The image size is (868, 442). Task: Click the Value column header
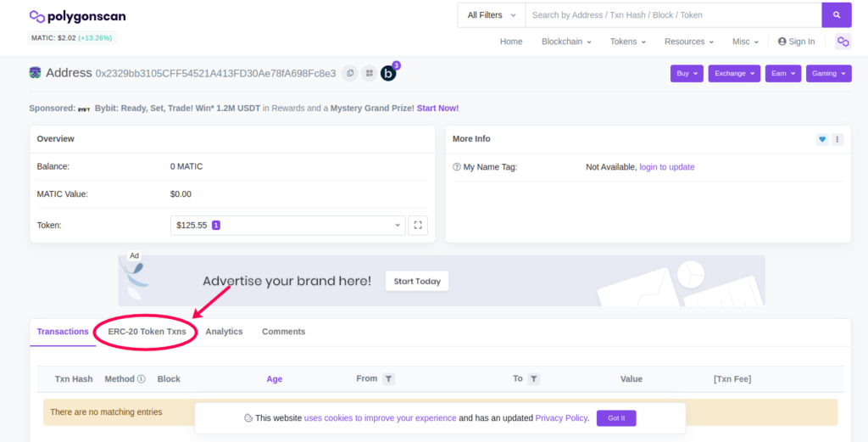[x=631, y=379]
